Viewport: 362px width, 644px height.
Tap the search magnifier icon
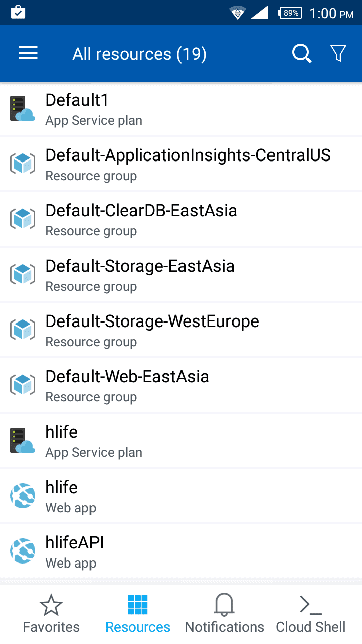coord(302,53)
